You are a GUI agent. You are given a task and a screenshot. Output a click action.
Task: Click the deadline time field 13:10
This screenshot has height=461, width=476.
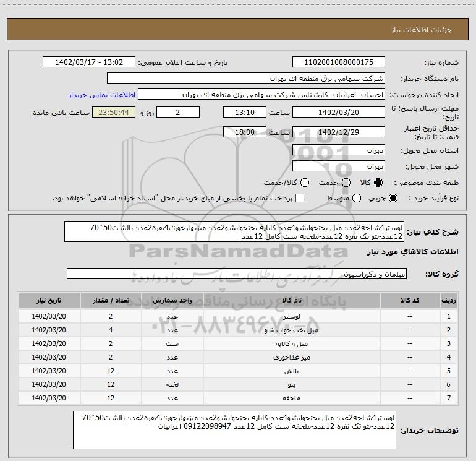[x=245, y=112]
